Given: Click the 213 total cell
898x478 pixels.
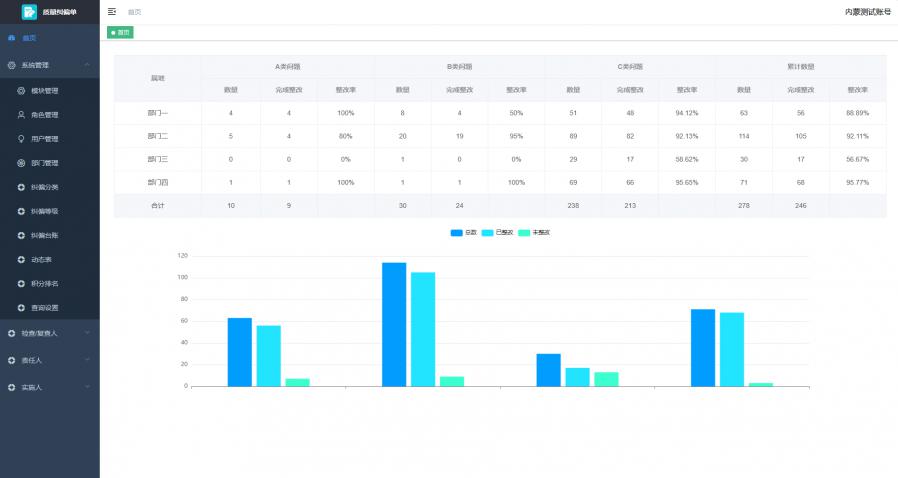Looking at the screenshot, I should pos(630,206).
